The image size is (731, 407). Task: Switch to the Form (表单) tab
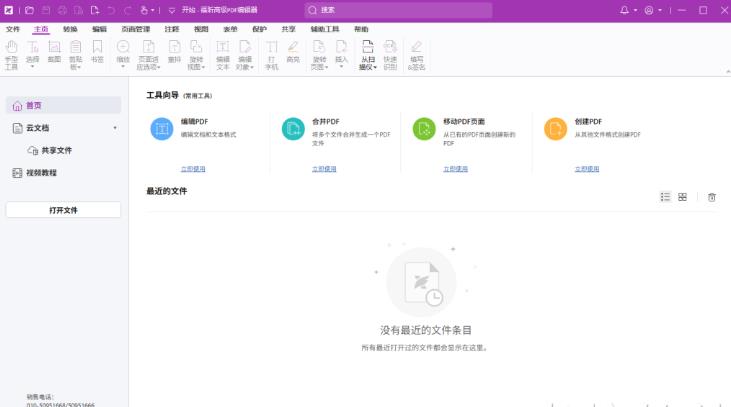230,29
